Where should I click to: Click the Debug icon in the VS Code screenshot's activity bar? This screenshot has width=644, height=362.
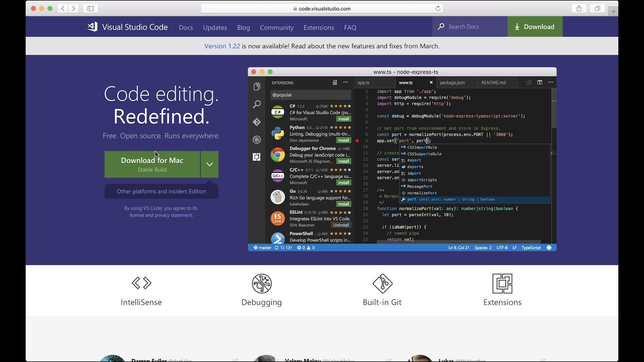[x=257, y=140]
